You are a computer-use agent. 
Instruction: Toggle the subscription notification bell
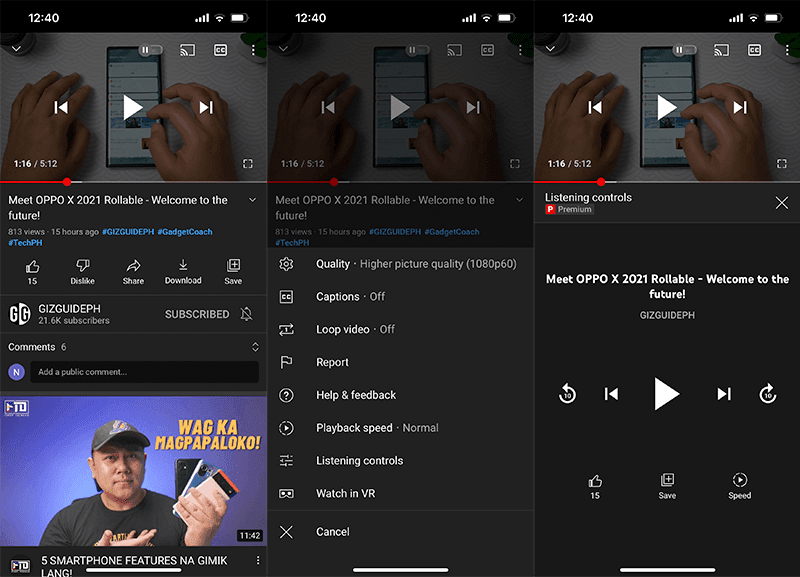point(247,314)
